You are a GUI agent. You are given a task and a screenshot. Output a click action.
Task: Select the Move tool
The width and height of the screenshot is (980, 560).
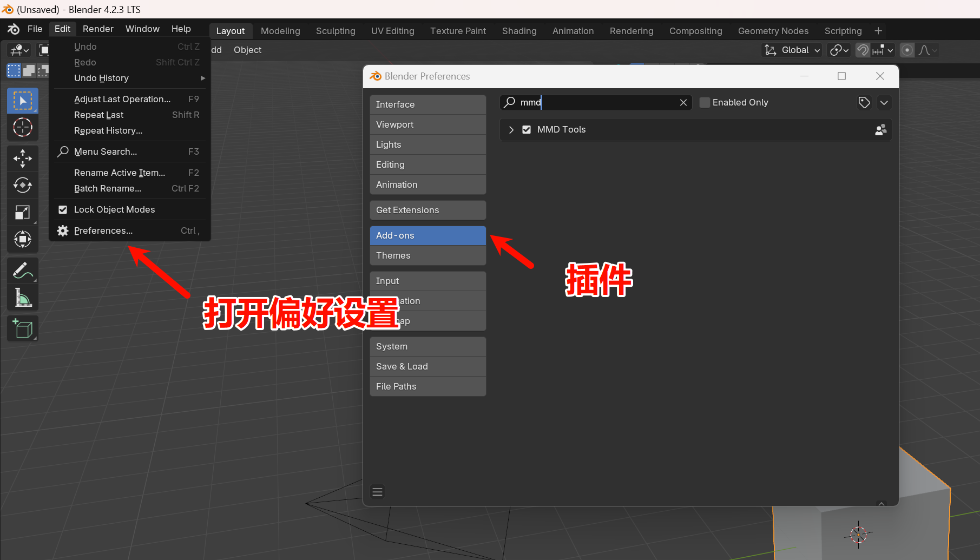tap(22, 159)
